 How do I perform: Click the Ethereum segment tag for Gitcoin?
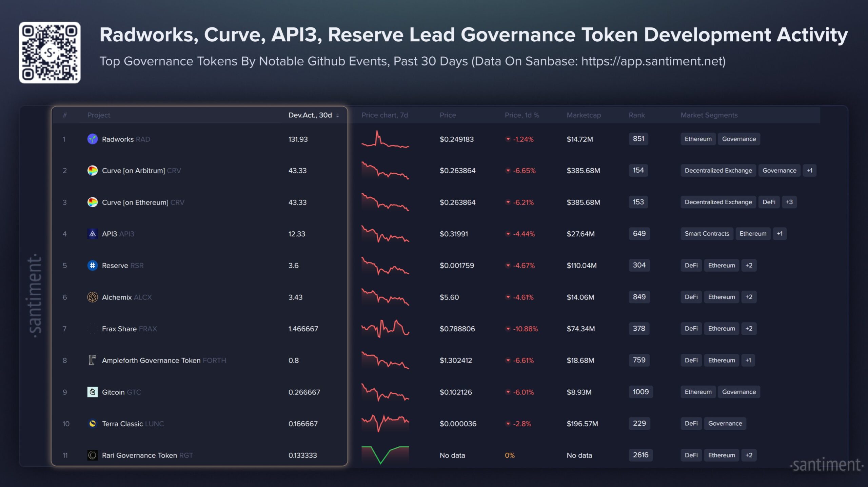[698, 392]
